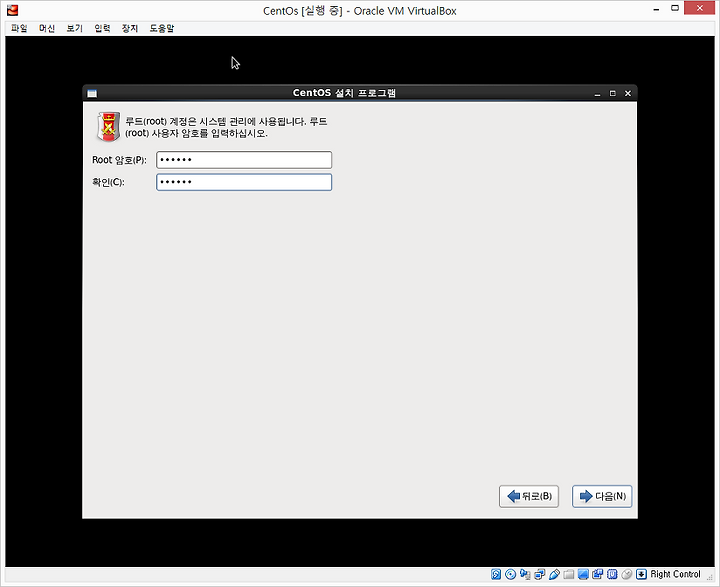This screenshot has width=720, height=587.
Task: Open the recording status icon
Action: click(597, 574)
